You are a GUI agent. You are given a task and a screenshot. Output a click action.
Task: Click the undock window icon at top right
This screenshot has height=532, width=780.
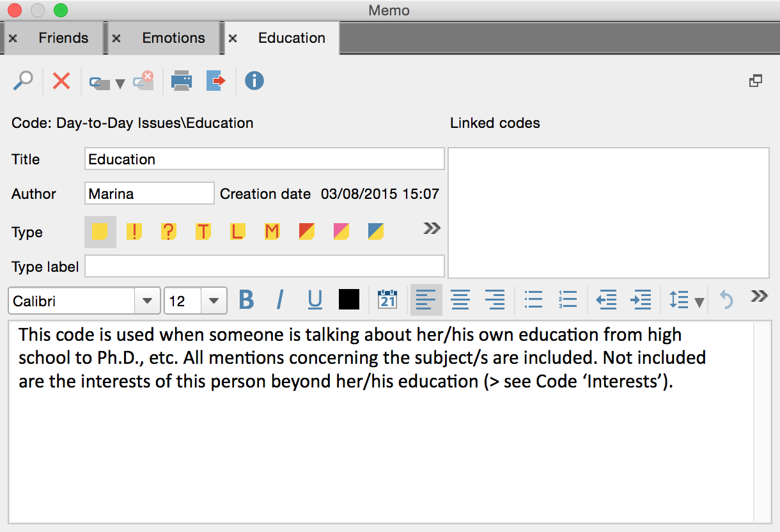click(x=756, y=81)
